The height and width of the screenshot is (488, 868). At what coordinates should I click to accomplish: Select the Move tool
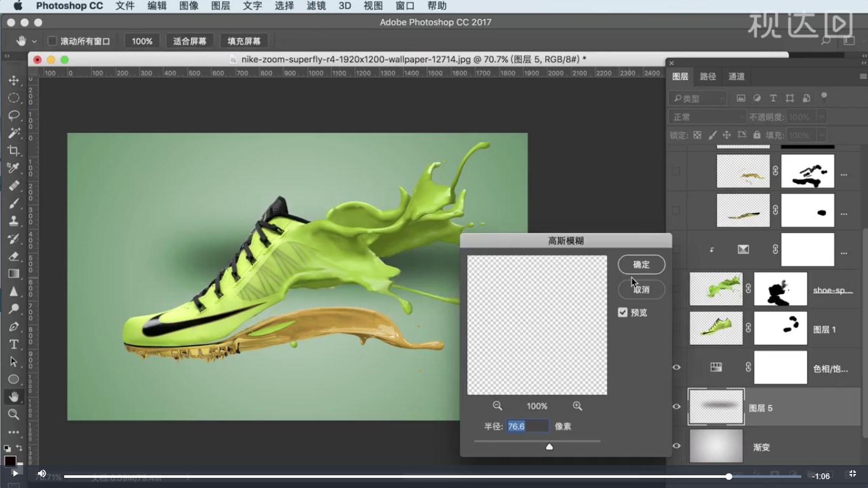[x=13, y=81]
